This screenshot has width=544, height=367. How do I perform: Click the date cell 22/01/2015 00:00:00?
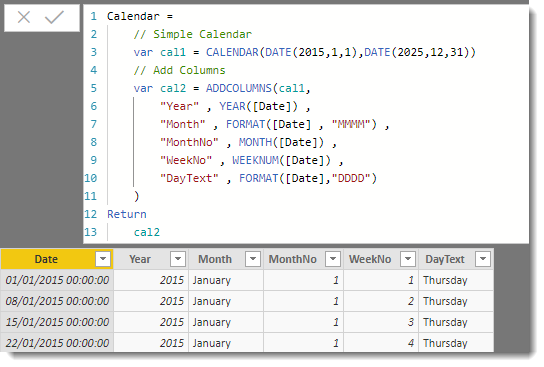pyautogui.click(x=57, y=343)
